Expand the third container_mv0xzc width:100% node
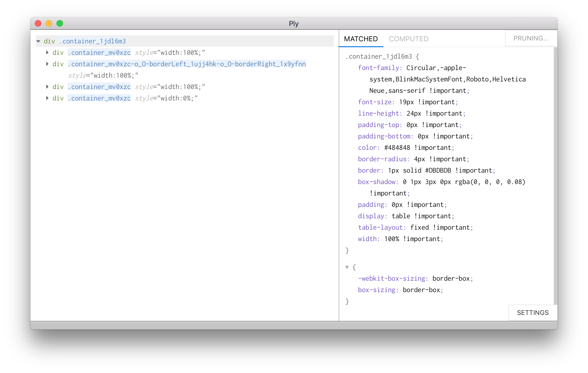The width and height of the screenshot is (588, 373). tap(47, 87)
